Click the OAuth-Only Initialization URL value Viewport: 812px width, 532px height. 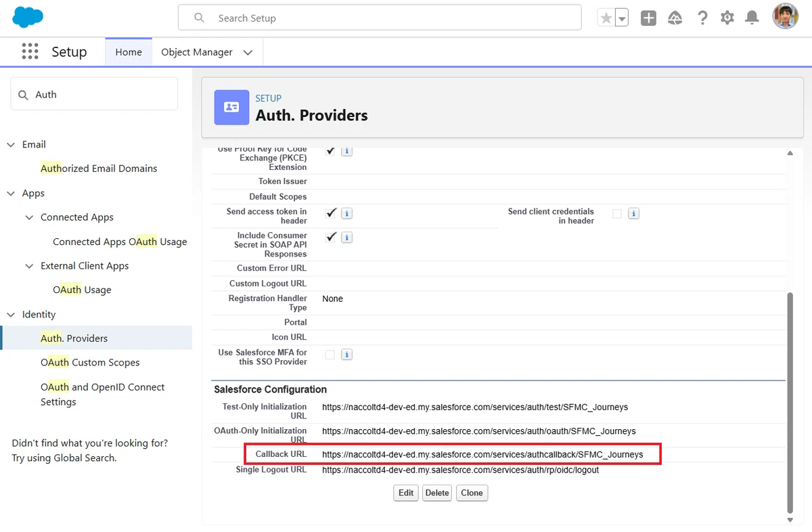(479, 431)
